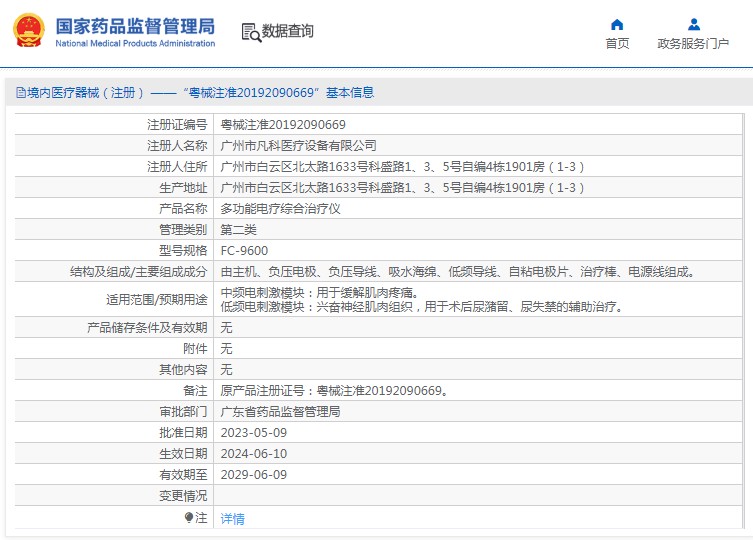
Task: Click the 型号规格 label
Action: click(x=183, y=251)
